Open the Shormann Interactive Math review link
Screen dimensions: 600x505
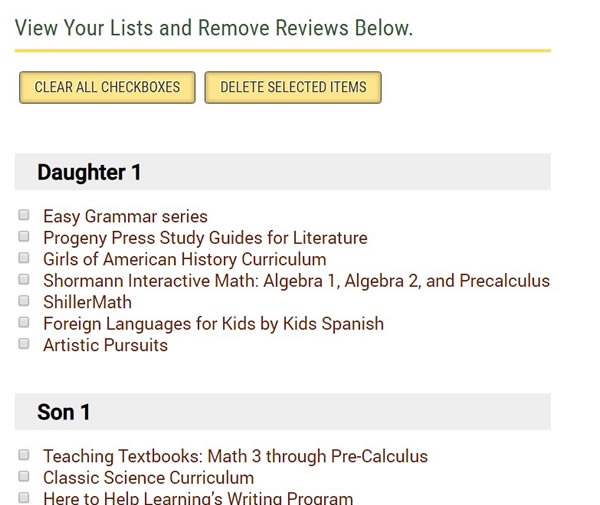pos(296,281)
